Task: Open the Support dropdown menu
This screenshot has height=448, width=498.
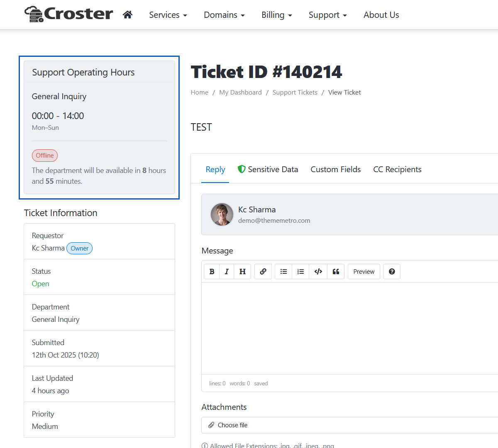Action: pos(327,15)
